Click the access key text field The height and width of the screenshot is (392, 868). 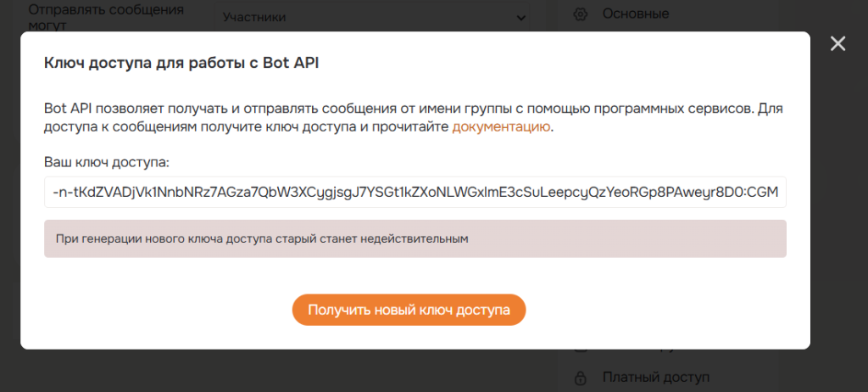coord(415,193)
